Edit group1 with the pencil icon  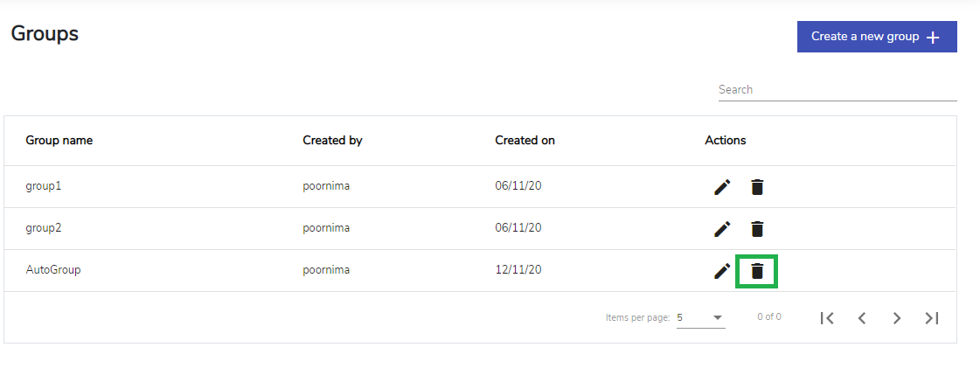[x=722, y=187]
